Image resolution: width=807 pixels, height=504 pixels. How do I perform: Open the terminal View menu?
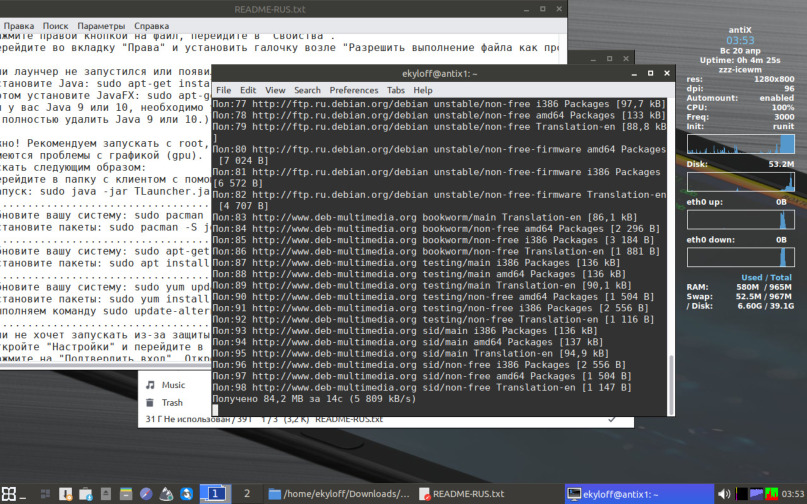[275, 90]
